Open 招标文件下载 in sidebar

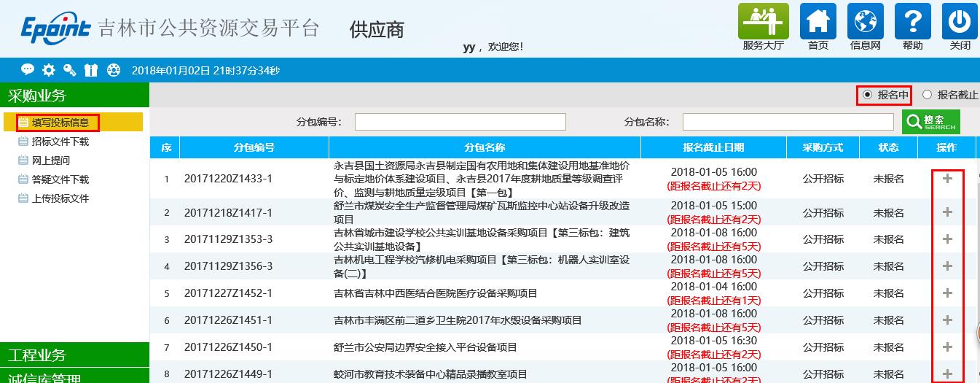click(60, 142)
